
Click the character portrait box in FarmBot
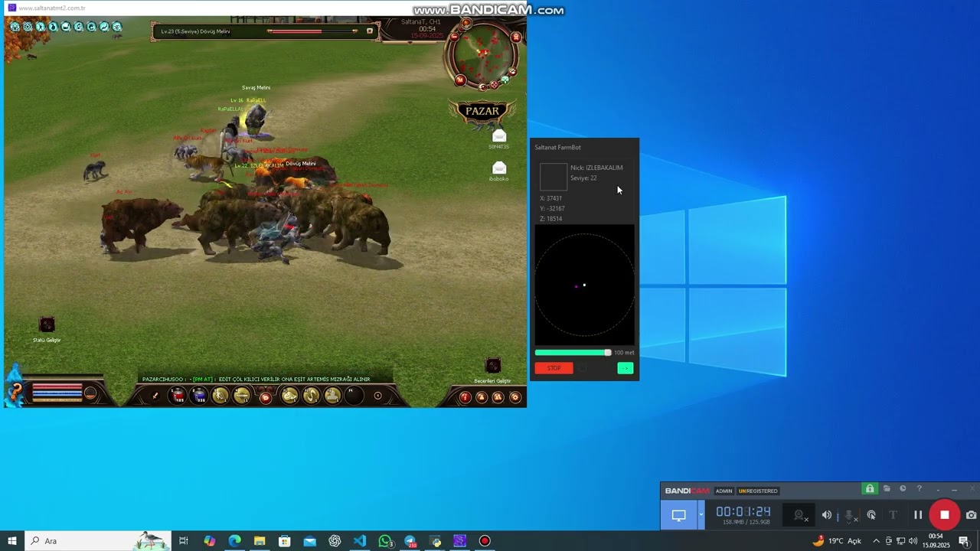554,177
